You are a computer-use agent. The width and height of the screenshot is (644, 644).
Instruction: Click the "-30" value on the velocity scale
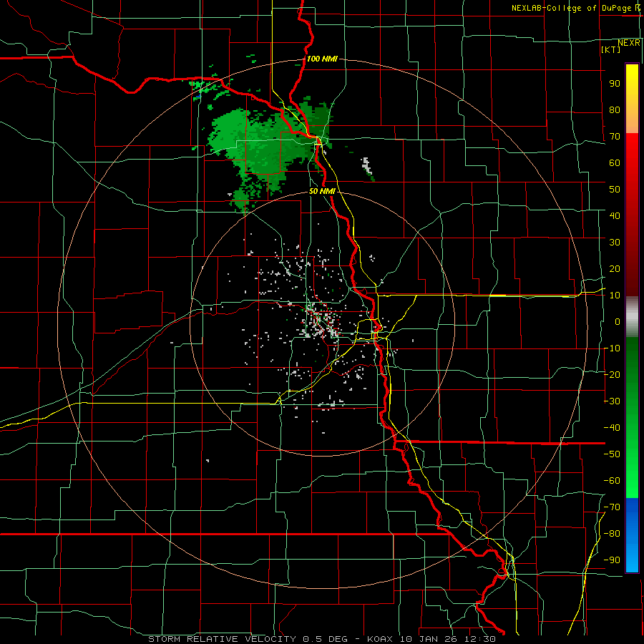click(612, 401)
